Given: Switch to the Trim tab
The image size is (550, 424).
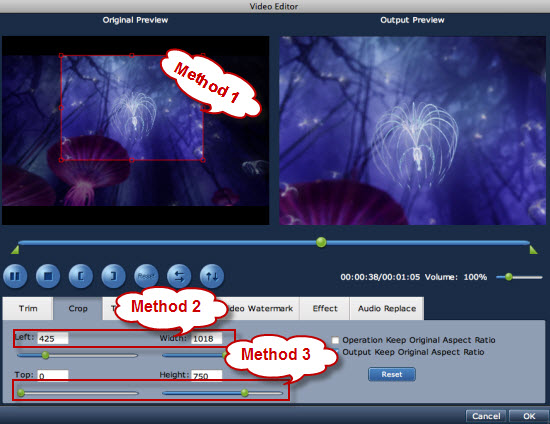Looking at the screenshot, I should [28, 308].
